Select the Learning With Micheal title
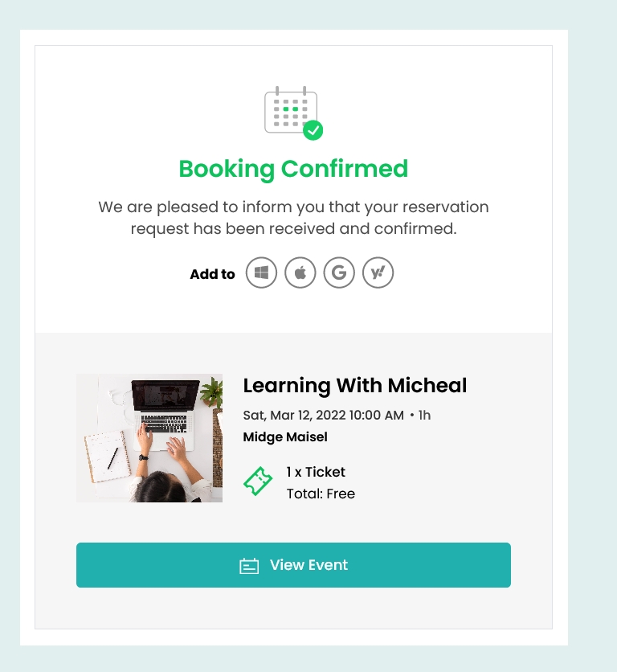Image resolution: width=617 pixels, height=672 pixels. [355, 386]
